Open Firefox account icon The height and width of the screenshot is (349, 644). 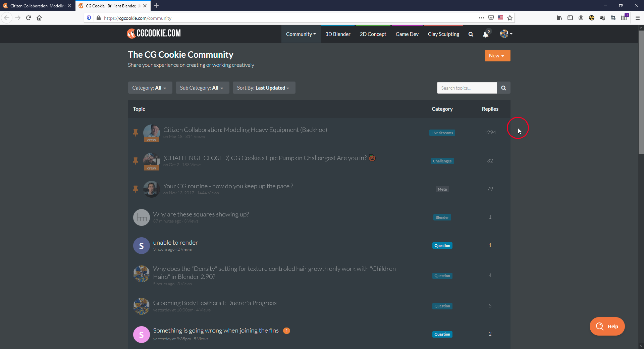tap(581, 18)
